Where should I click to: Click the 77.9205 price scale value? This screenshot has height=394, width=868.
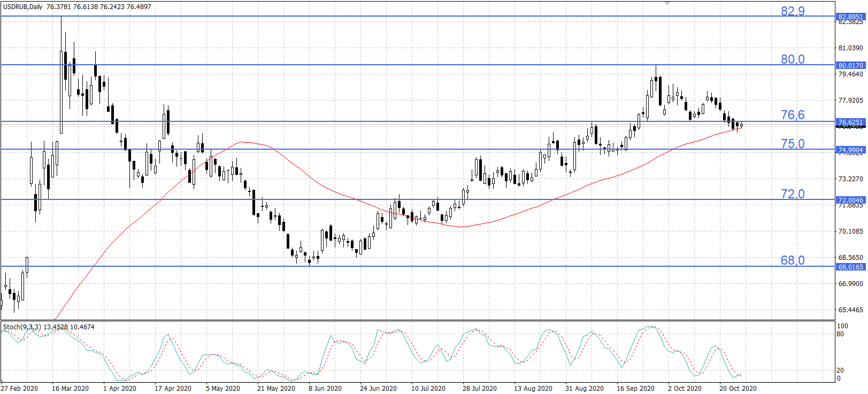pos(851,101)
